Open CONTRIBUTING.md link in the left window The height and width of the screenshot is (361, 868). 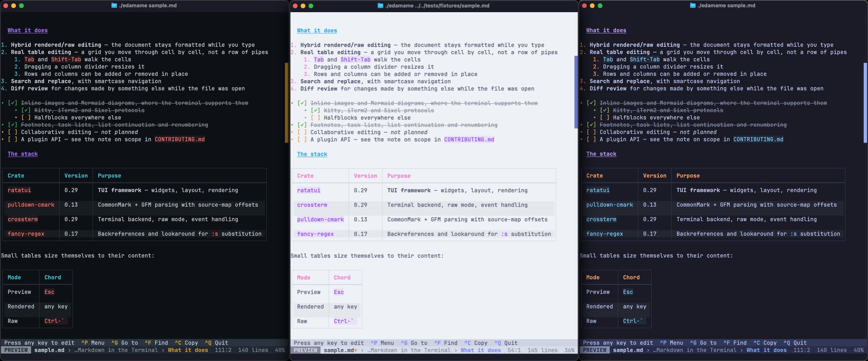pyautogui.click(x=180, y=139)
